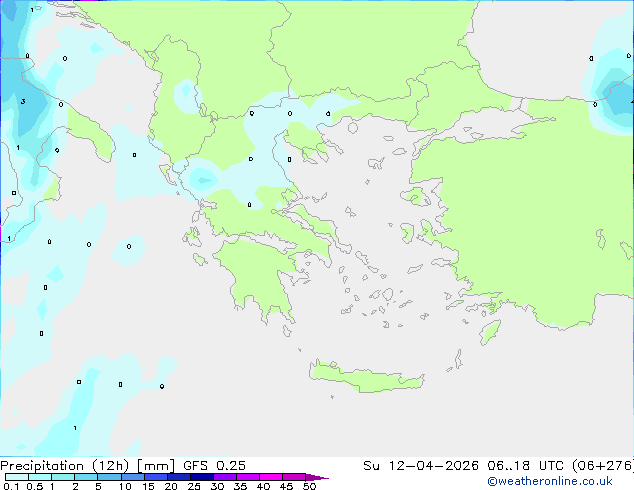Pick the 10–15 mm legend color swatch
The height and width of the screenshot is (490, 634).
click(132, 477)
